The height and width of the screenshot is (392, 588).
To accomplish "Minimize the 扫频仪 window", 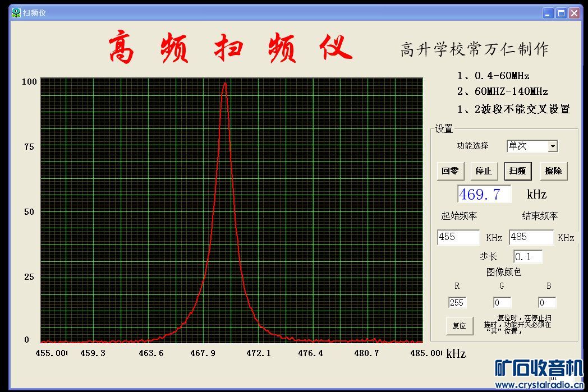I will pyautogui.click(x=548, y=13).
